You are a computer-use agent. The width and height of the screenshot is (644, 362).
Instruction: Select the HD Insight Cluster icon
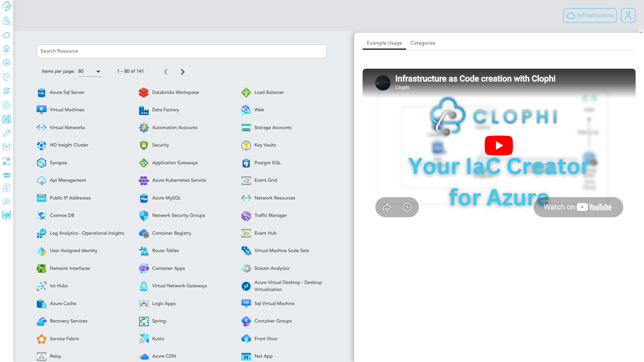(42, 145)
